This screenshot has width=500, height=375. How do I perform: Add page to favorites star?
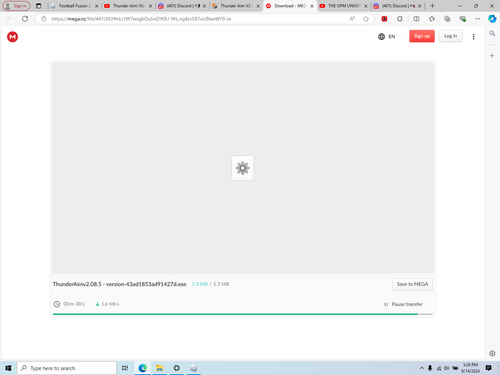click(366, 19)
